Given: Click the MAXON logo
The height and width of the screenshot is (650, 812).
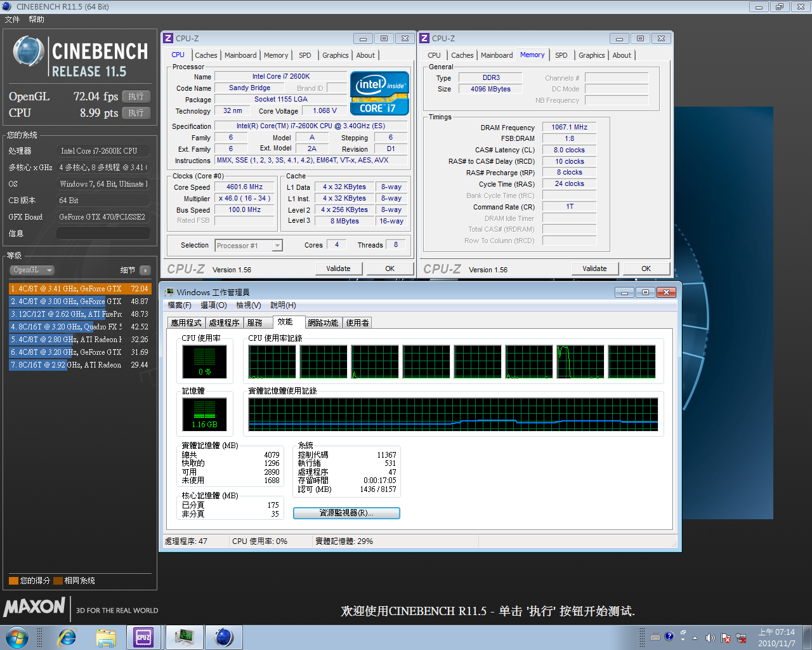Looking at the screenshot, I should coord(34,607).
